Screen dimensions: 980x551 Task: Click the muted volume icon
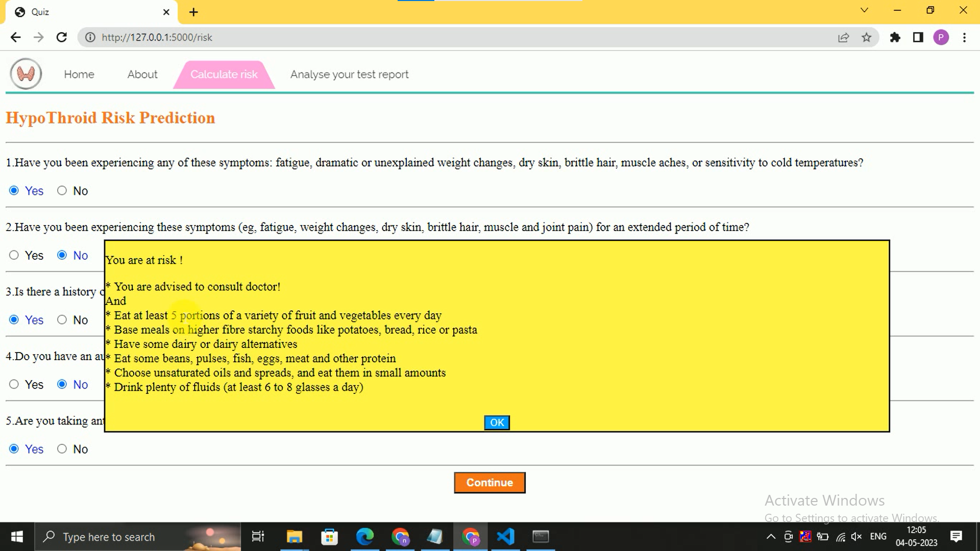pyautogui.click(x=856, y=537)
